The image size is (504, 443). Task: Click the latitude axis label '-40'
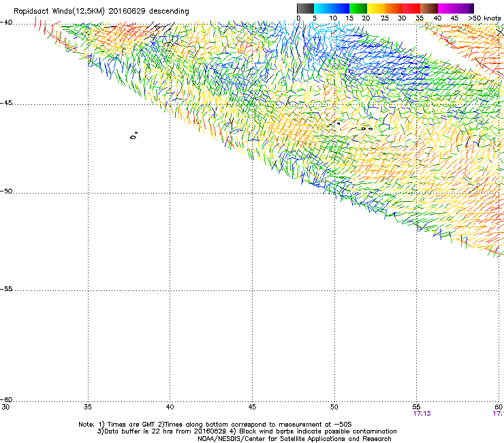[x=6, y=22]
